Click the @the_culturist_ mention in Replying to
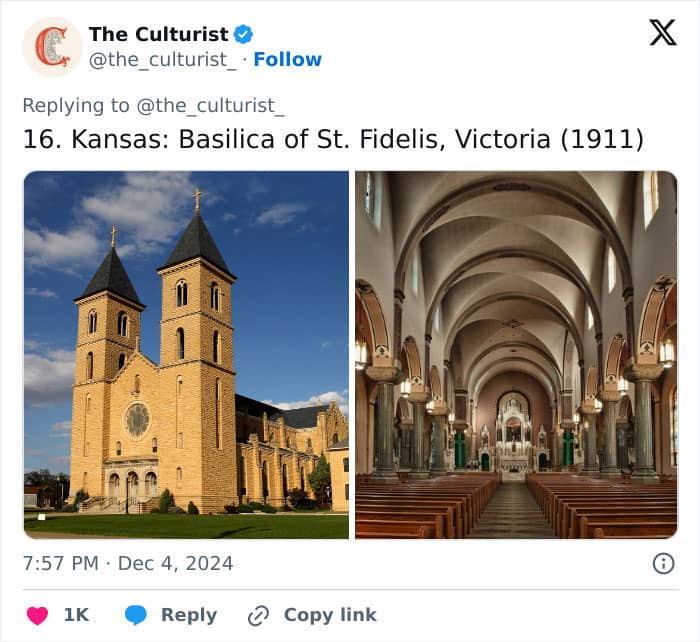700x642 pixels. point(213,105)
